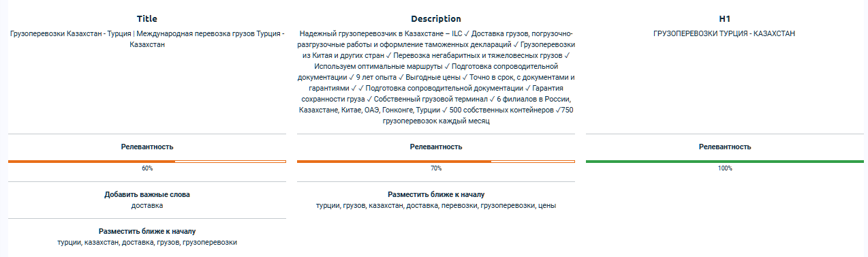Click the Добавить важные слова heading
This screenshot has width=868, height=257.
coord(147,194)
